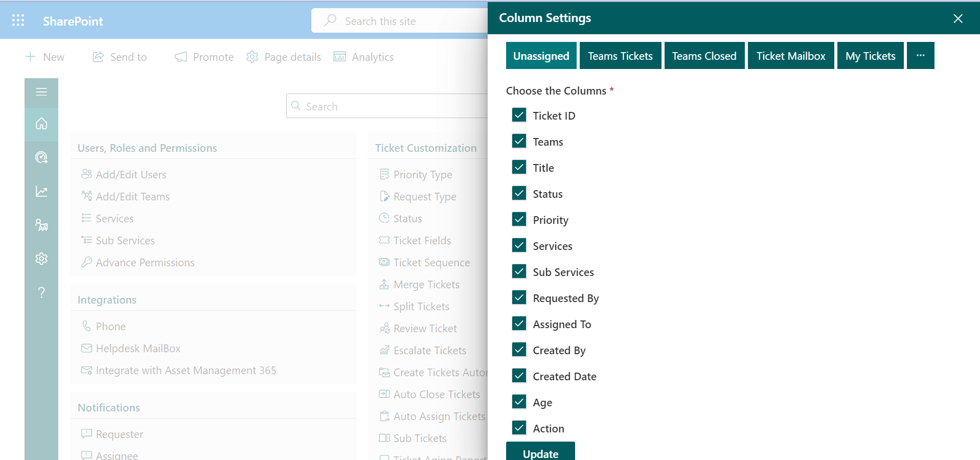Image resolution: width=980 pixels, height=460 pixels.
Task: Click the Add/Edit Users people icon
Action: (87, 174)
